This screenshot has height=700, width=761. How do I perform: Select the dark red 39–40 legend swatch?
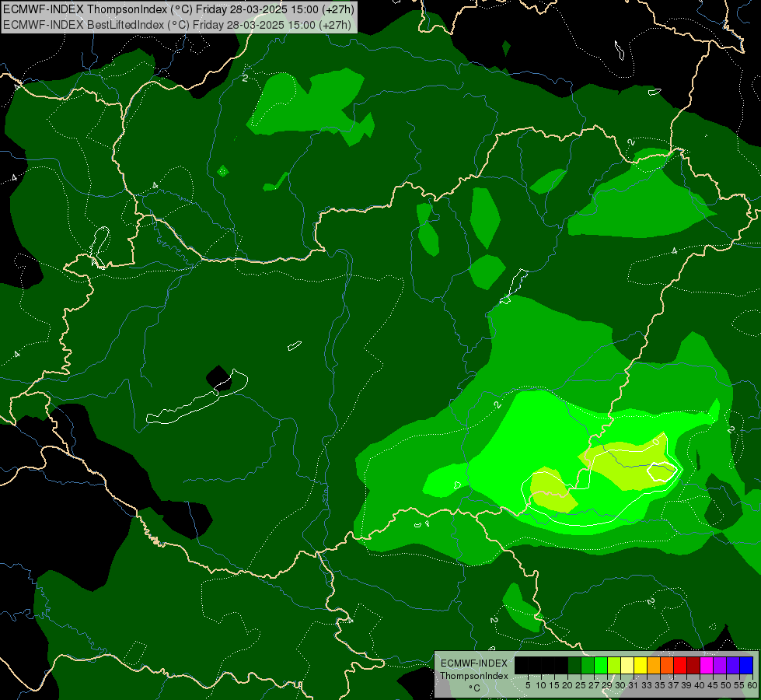(x=693, y=665)
